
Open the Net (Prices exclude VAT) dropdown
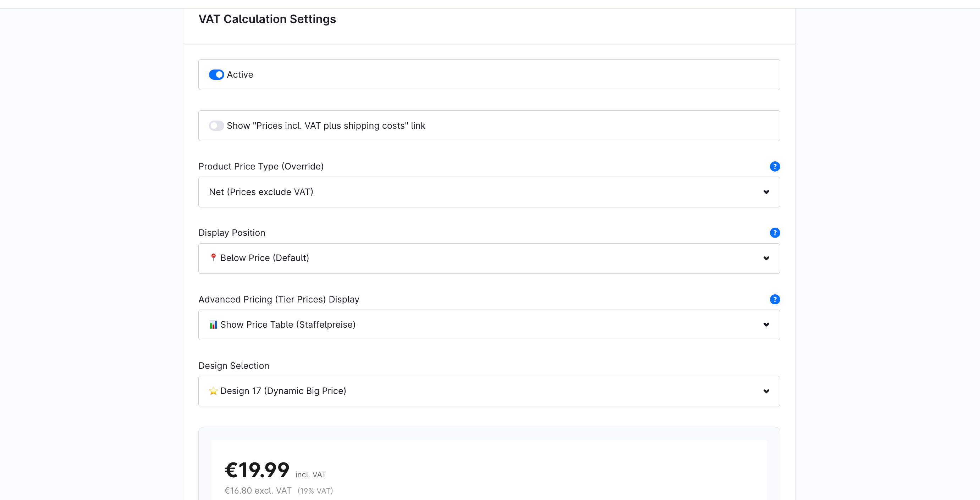point(489,192)
